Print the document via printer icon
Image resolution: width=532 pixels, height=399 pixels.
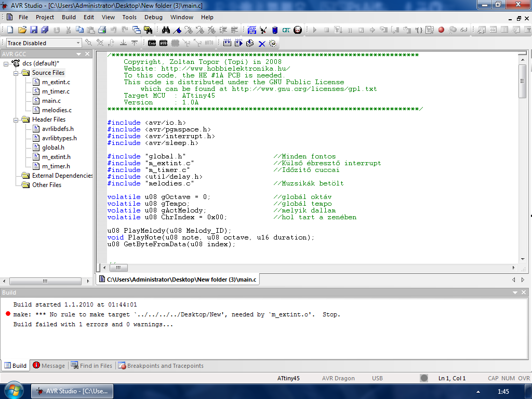tap(102, 30)
